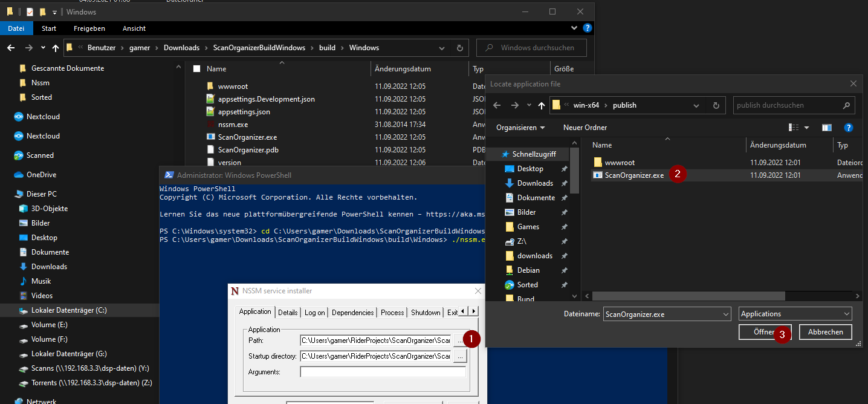The height and width of the screenshot is (404, 868).
Task: Open the help icon in Locate dialog
Action: pyautogui.click(x=848, y=128)
